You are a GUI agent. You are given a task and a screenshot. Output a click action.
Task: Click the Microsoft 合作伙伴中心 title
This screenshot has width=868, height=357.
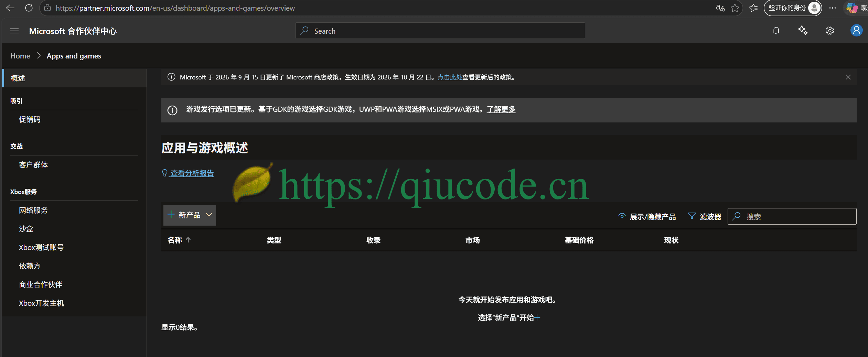pos(73,31)
